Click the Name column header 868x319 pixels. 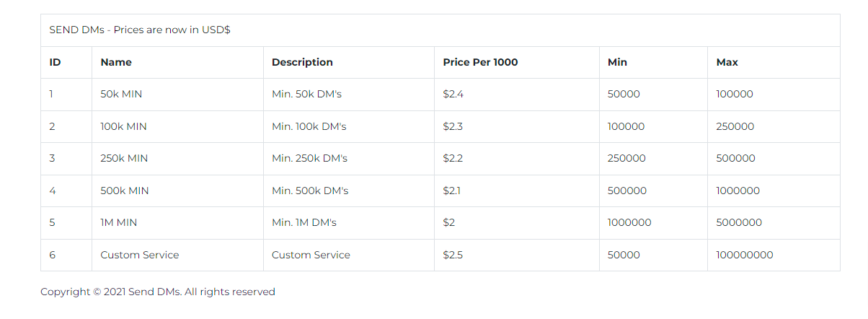coord(116,62)
